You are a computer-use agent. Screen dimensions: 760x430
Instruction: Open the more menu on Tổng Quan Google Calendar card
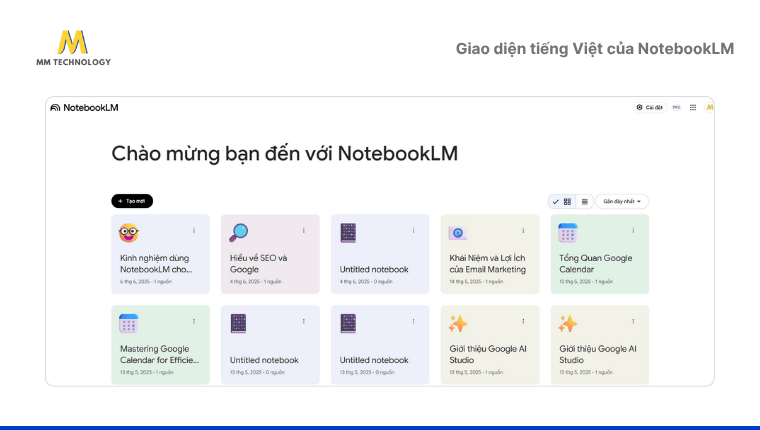[x=633, y=231]
